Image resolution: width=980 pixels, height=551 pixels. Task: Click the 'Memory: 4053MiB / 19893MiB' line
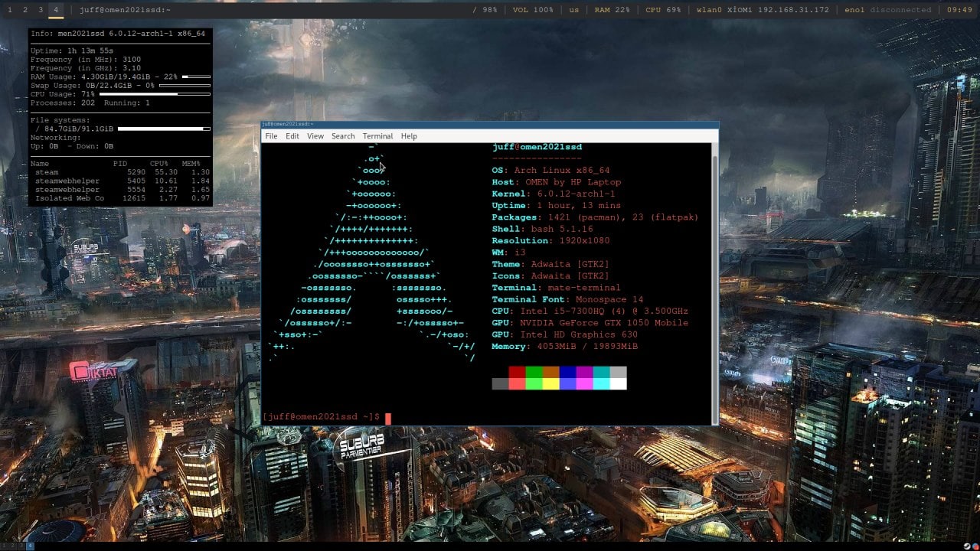click(565, 347)
